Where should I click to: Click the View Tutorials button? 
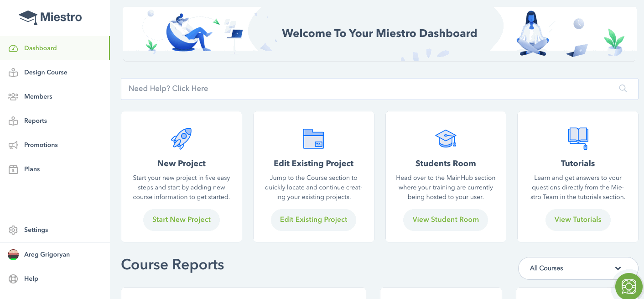[578, 220]
